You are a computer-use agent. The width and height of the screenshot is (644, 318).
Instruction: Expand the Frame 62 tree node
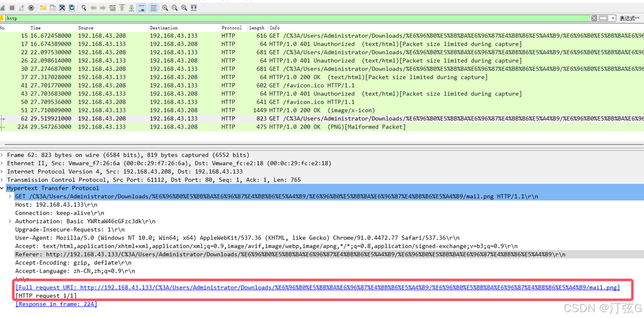[2, 155]
